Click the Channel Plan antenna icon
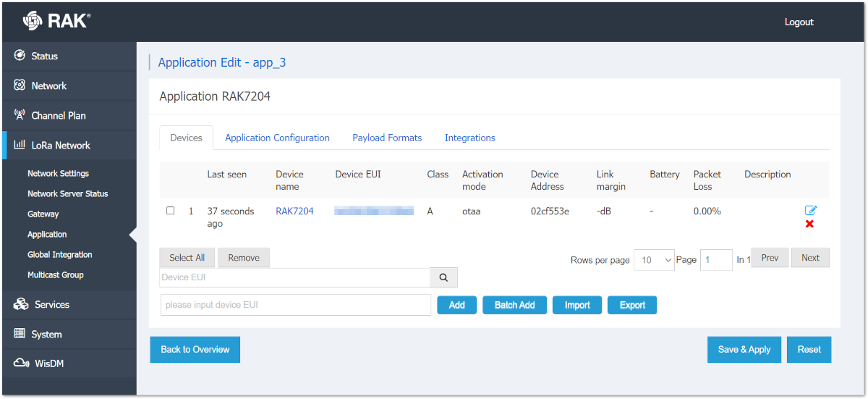This screenshot has width=868, height=399. pos(20,115)
